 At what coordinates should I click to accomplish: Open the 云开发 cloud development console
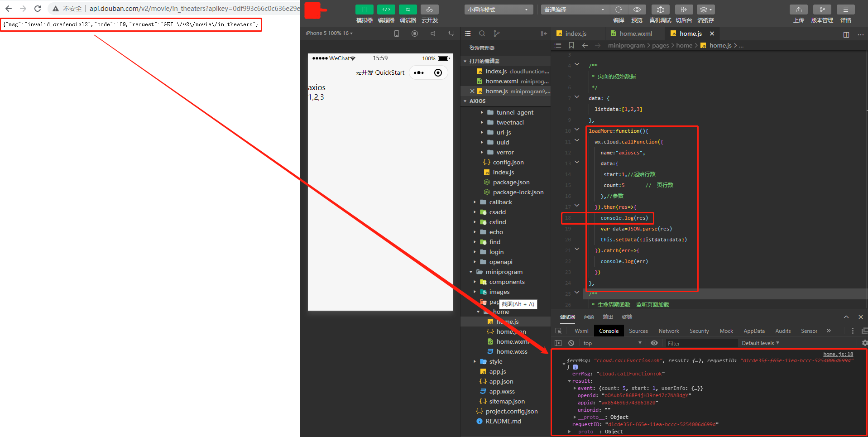(429, 10)
